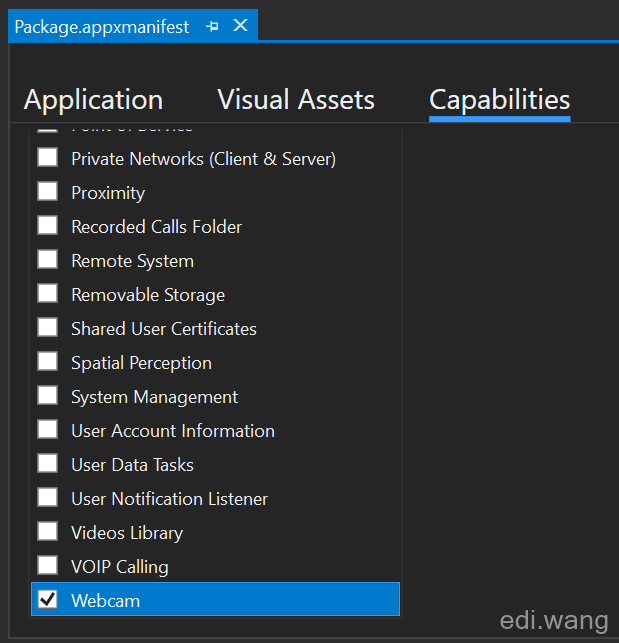Enable the VOIP Calling capability
Screen dimensions: 619x643
point(48,566)
